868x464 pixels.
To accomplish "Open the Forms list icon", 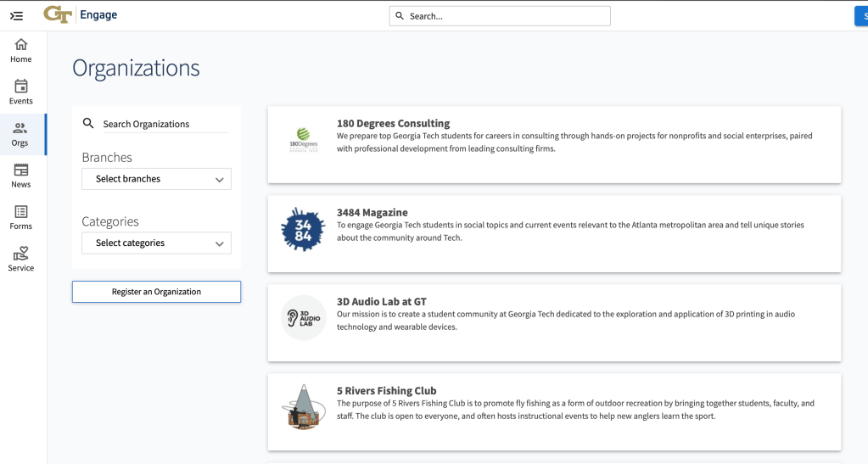I will [21, 211].
